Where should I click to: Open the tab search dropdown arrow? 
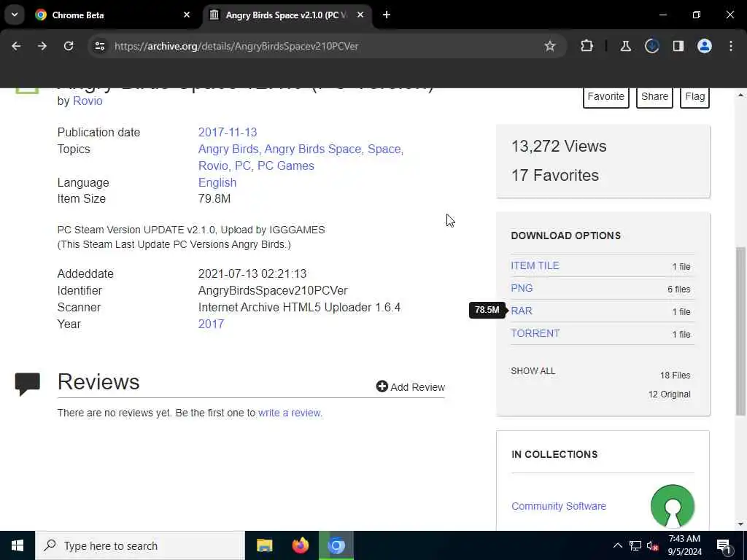15,15
